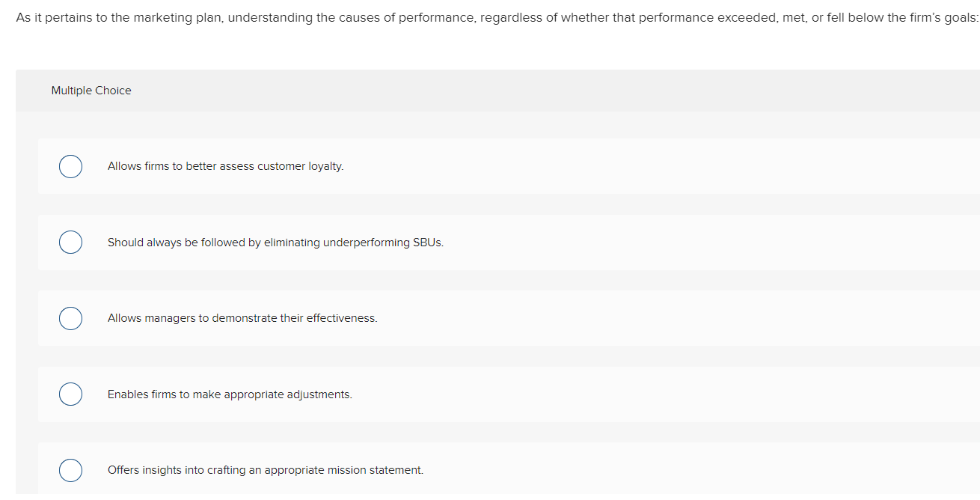Click the 'Multiple Choice' heading label
The width and height of the screenshot is (980, 500).
pos(91,91)
